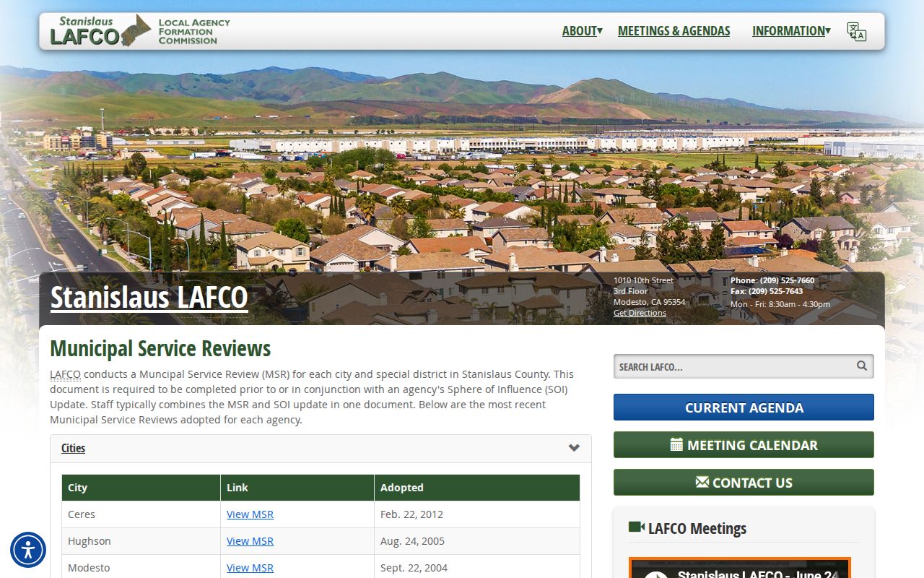The width and height of the screenshot is (924, 578).
Task: Open View MSR for Modesto
Action: (250, 568)
